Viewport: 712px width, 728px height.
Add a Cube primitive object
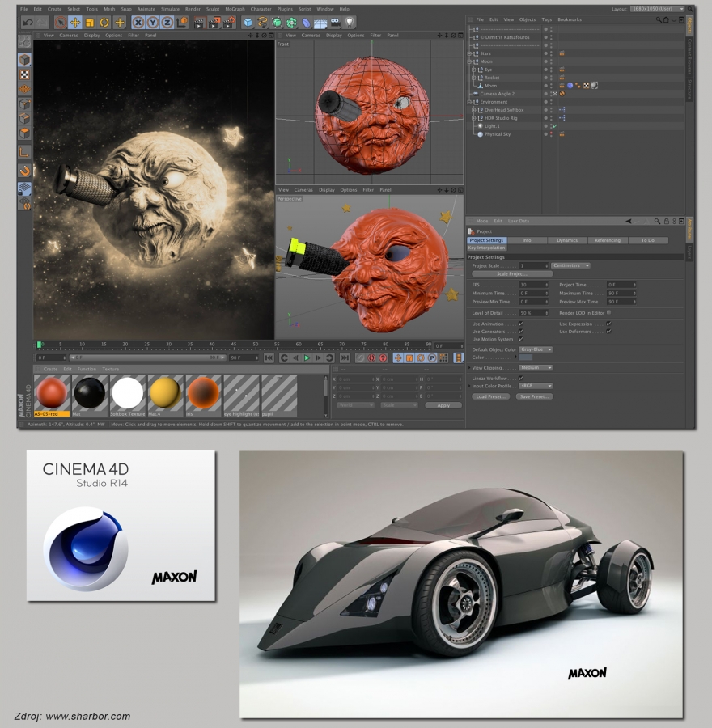(248, 23)
